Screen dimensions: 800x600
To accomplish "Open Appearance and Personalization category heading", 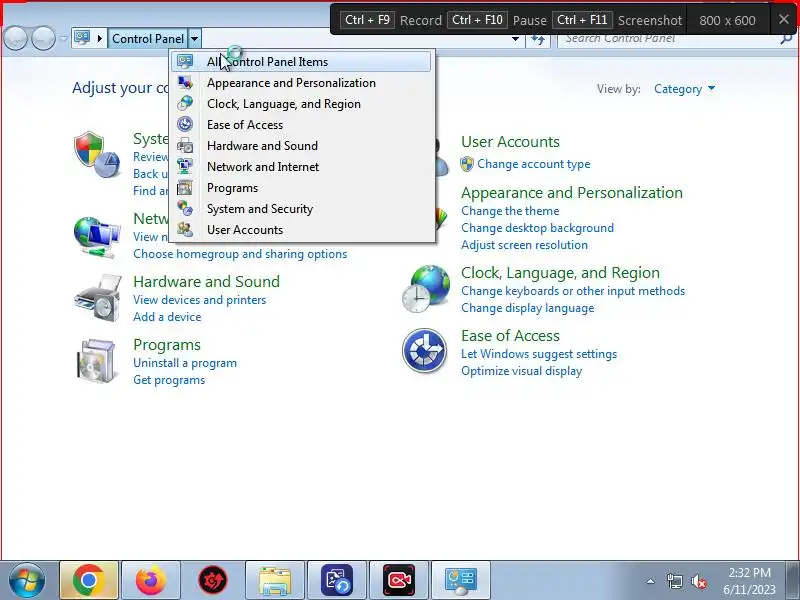I will point(572,193).
